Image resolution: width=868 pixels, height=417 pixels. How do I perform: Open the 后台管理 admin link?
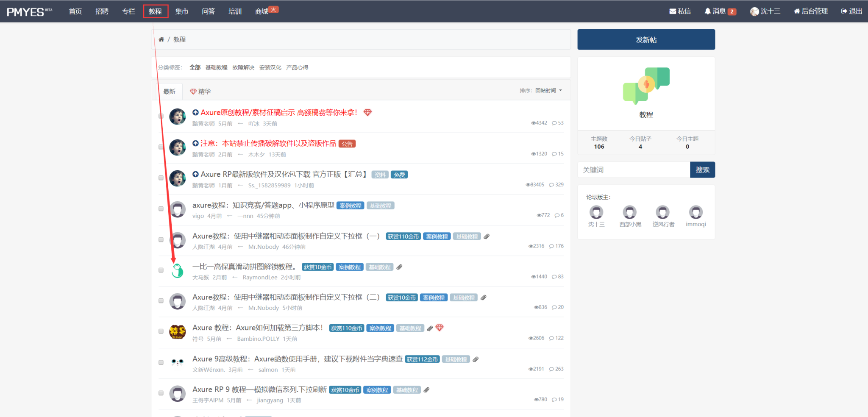[x=810, y=11]
